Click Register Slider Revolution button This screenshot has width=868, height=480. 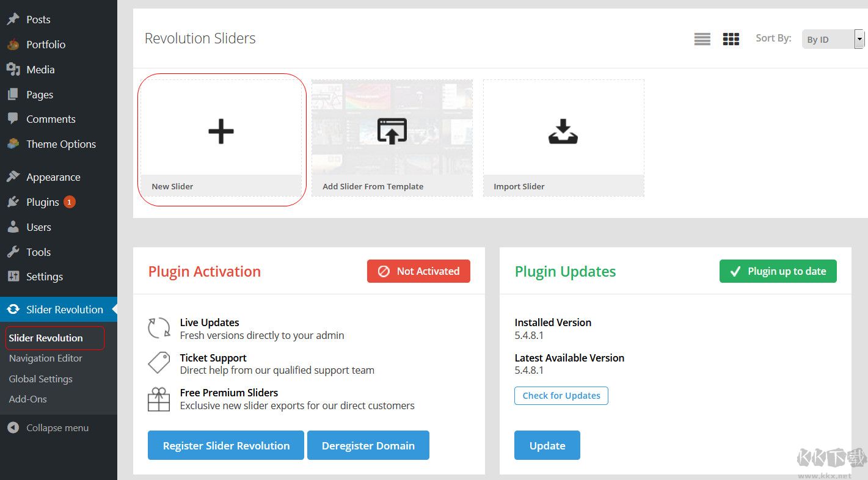point(226,445)
